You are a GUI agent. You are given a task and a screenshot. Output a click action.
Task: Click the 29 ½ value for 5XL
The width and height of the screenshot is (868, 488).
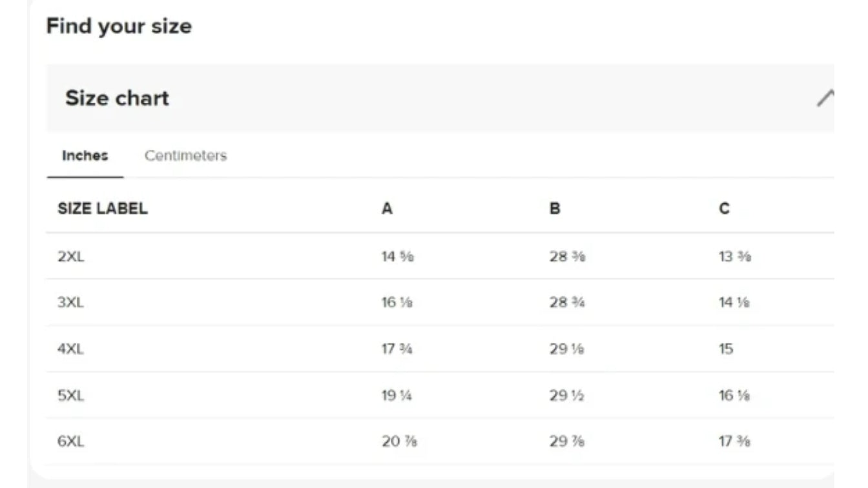tap(567, 395)
